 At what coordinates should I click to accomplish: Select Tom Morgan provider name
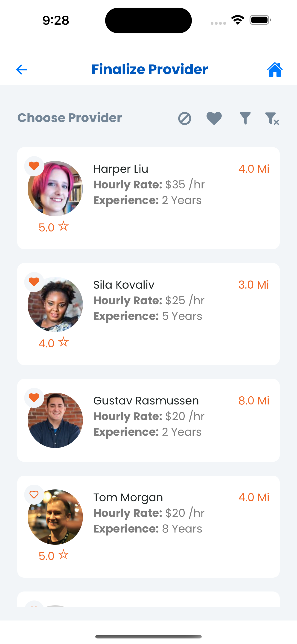(x=128, y=497)
